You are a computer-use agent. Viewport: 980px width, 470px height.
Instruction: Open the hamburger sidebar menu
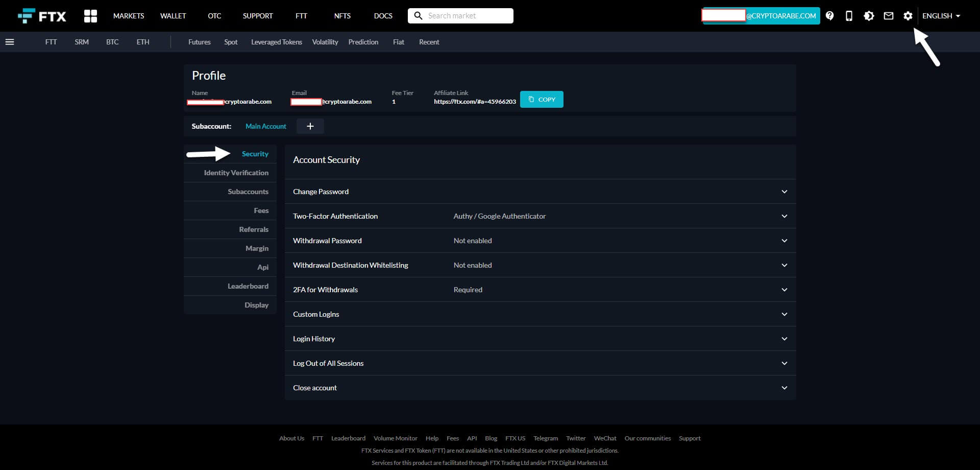(10, 42)
